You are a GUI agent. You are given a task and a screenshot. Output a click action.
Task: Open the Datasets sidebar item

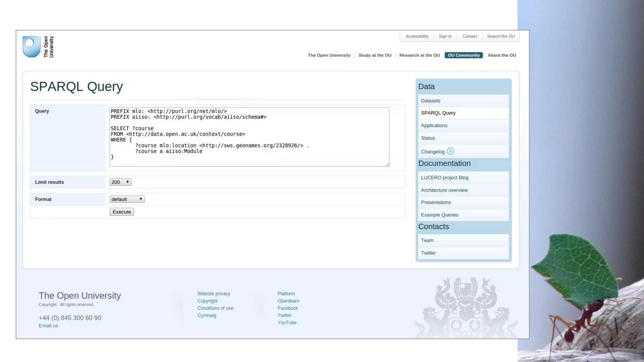tap(430, 101)
